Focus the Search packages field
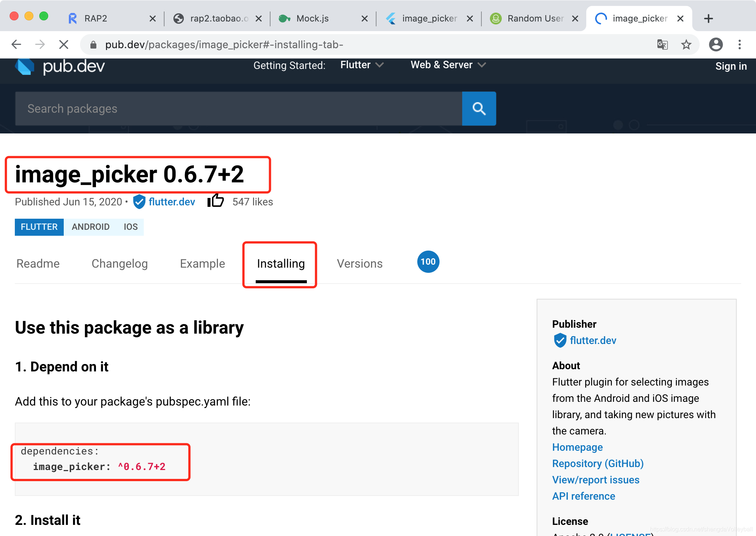This screenshot has width=756, height=536. click(239, 109)
